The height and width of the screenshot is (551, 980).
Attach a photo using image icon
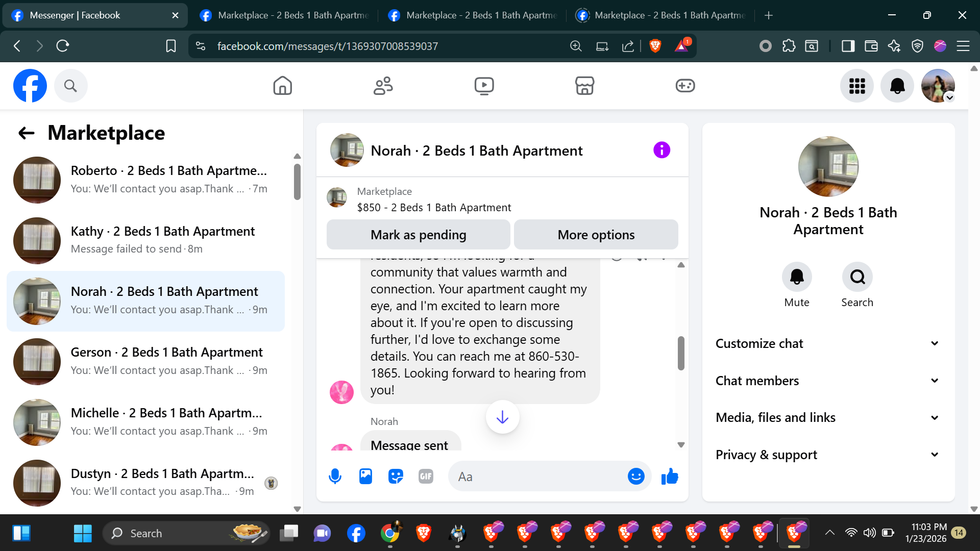[365, 477]
